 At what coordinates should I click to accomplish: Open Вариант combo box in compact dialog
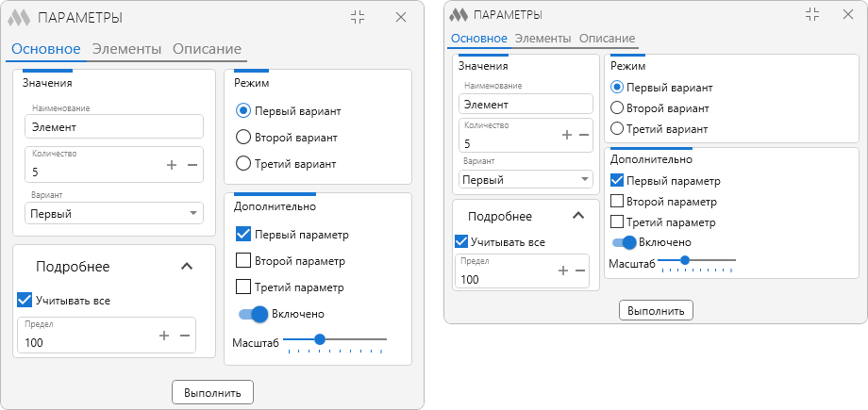click(x=526, y=180)
